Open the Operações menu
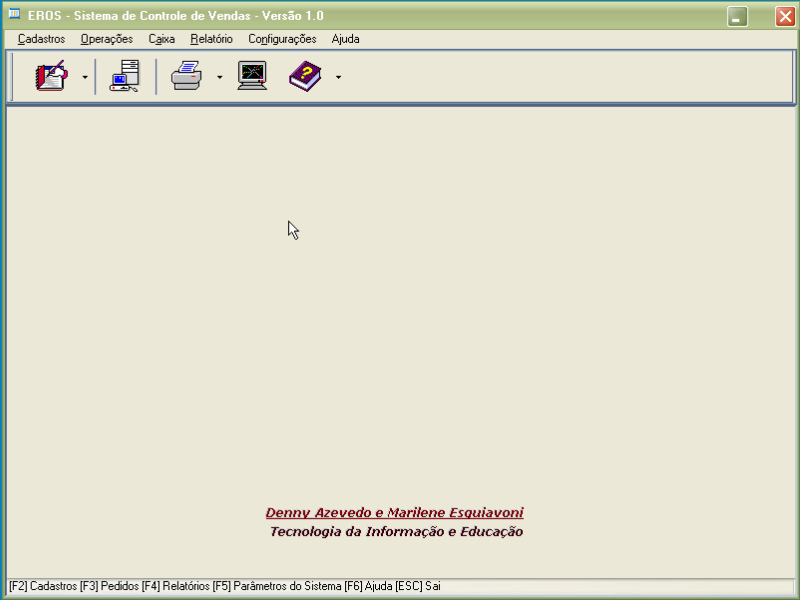The height and width of the screenshot is (600, 800). click(106, 39)
